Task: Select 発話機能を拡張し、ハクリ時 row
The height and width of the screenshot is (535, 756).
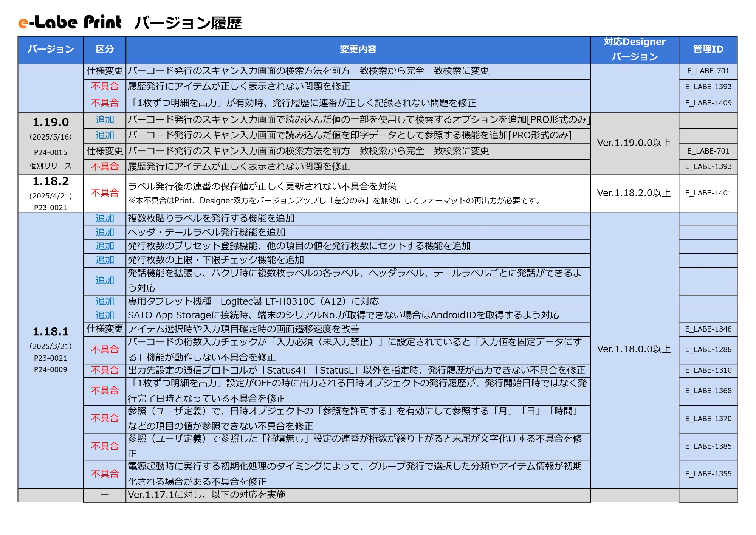Action: click(358, 281)
